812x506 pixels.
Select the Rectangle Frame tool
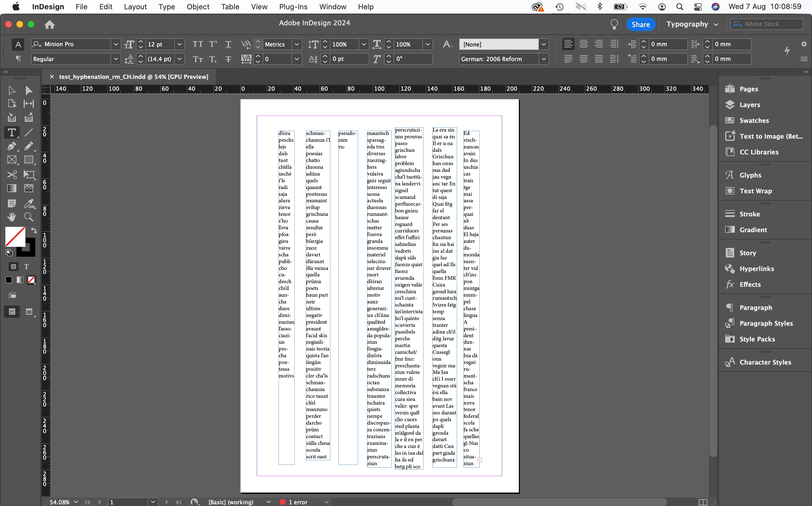[11, 160]
